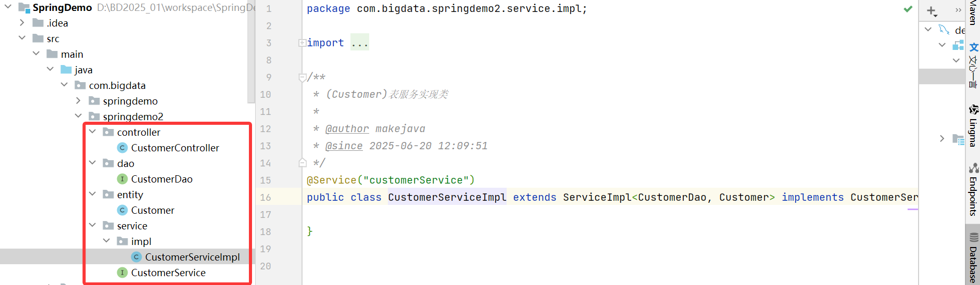Screen dimensions: 980x285
Task: Collapse the entity package
Action: [92, 194]
